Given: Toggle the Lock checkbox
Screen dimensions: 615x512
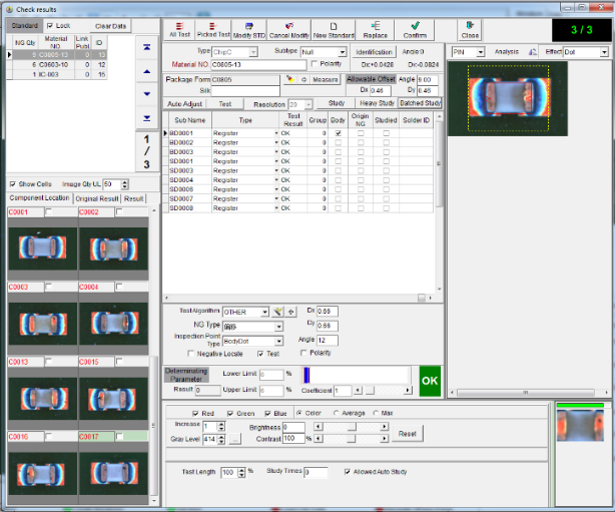Looking at the screenshot, I should (x=51, y=25).
